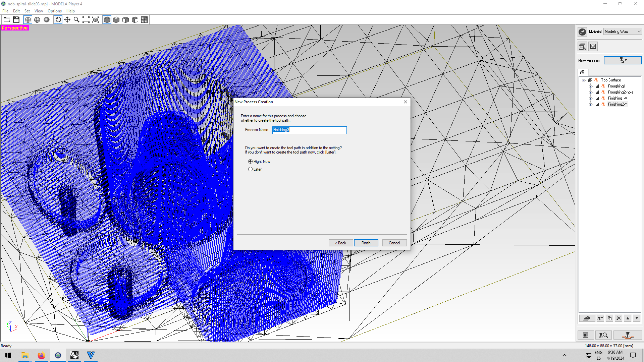Click the Process Name input field
644x362 pixels.
tap(309, 130)
